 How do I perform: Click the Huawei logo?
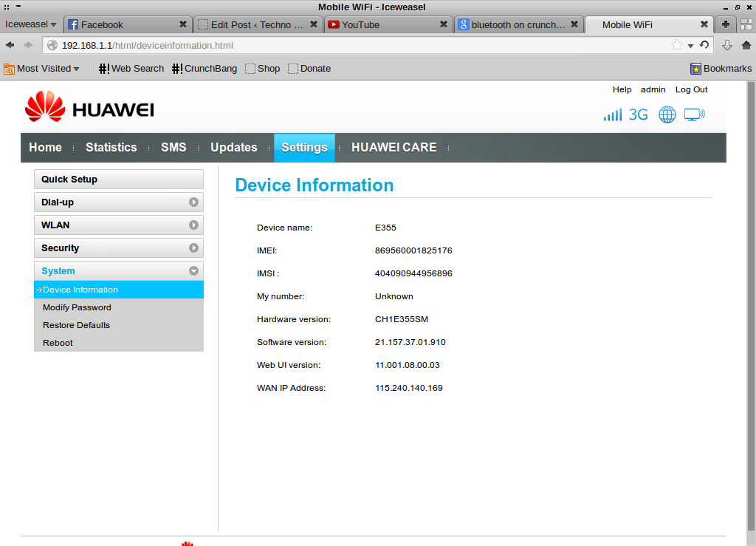click(x=89, y=108)
